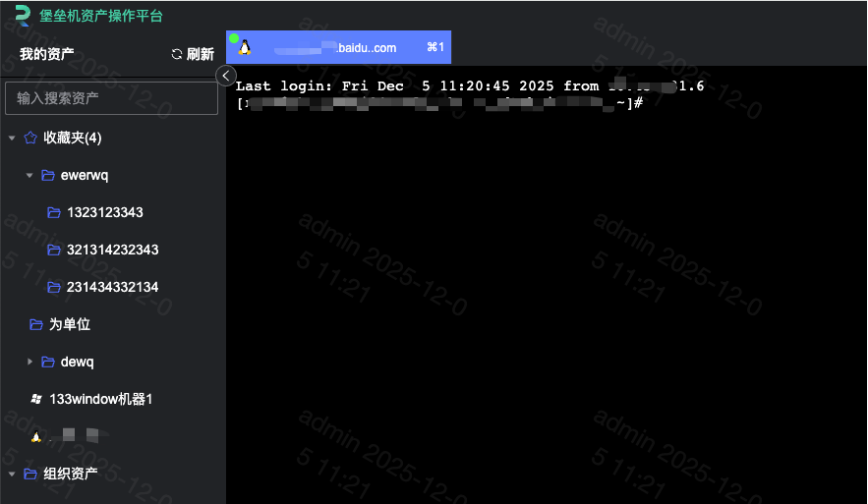Click the folder icon next to dewq
Image resolution: width=868 pixels, height=504 pixels.
tap(48, 362)
